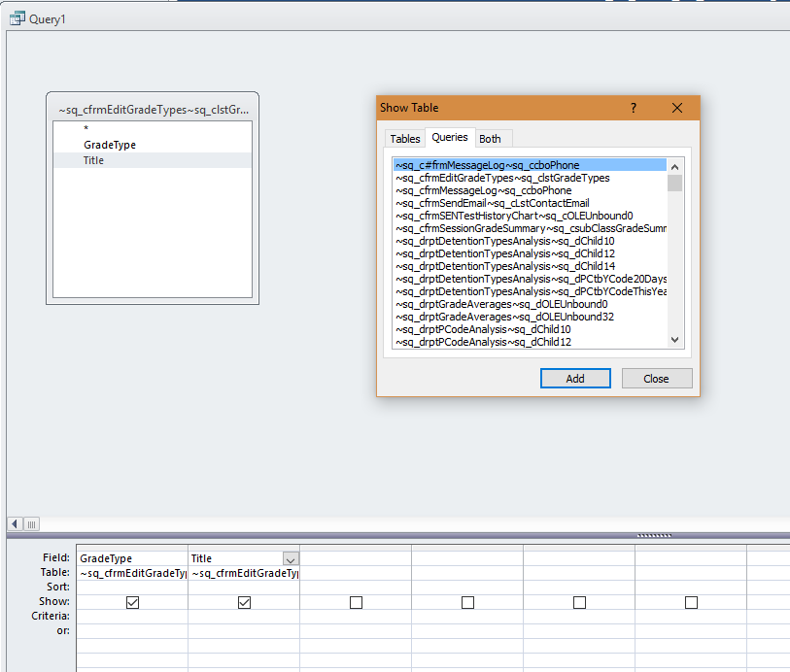Check Show box in sixth grid column

[x=691, y=602]
